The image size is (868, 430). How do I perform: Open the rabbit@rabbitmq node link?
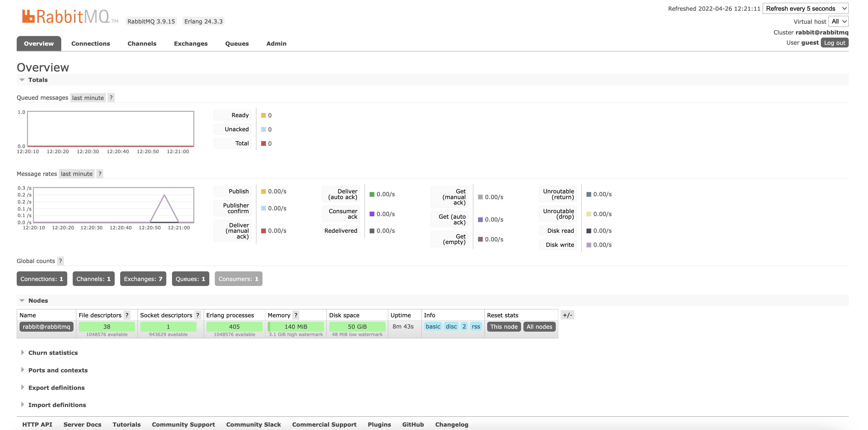(x=46, y=326)
